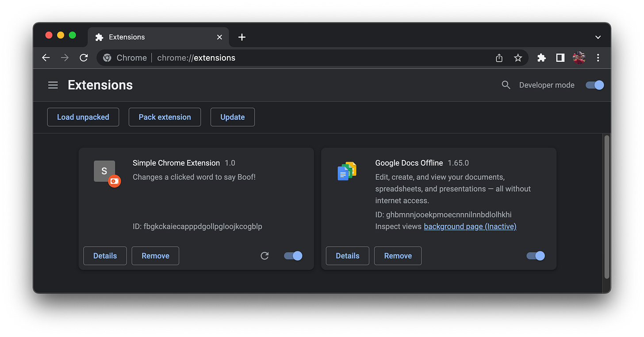Remove the Simple Chrome Extension
This screenshot has height=337, width=644.
point(155,256)
